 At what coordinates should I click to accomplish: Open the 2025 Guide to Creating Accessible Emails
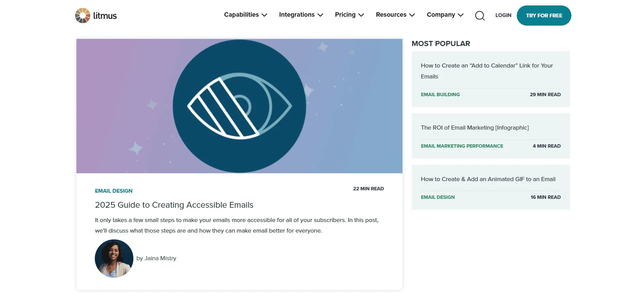[174, 205]
